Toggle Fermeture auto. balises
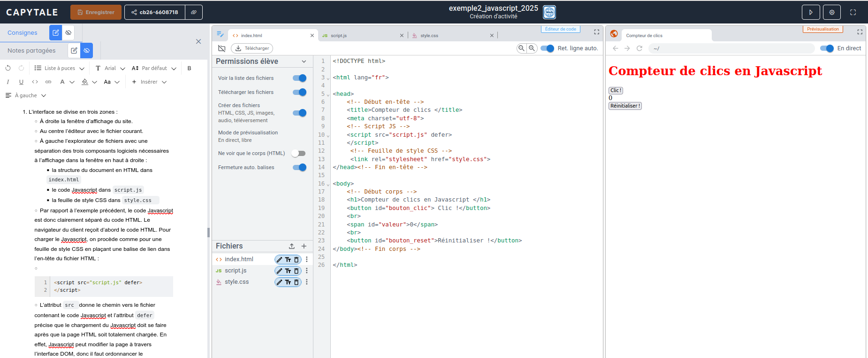The image size is (868, 358). [299, 167]
